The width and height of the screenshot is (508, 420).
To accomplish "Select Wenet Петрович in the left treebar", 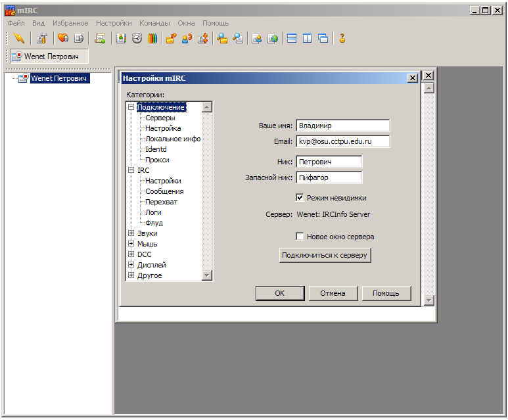I will point(60,78).
